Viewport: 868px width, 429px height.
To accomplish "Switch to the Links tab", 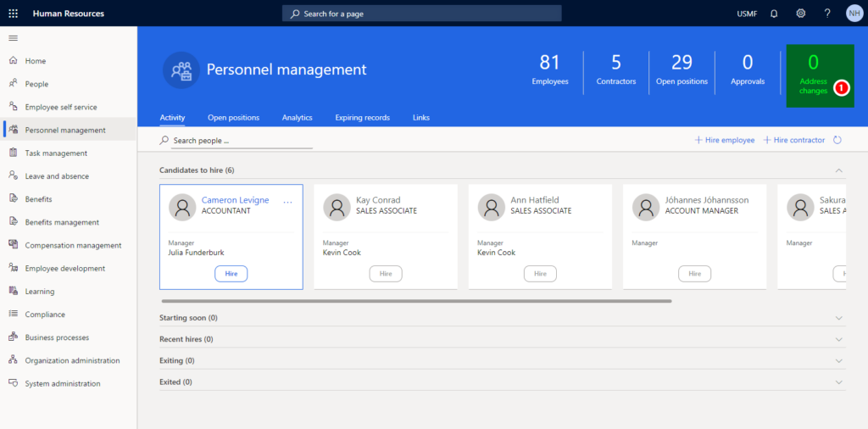I will (421, 117).
